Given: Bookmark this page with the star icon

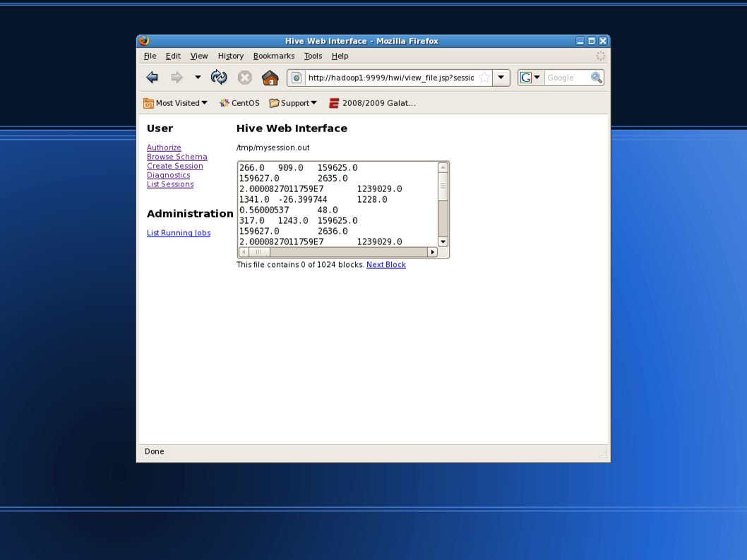Looking at the screenshot, I should [x=484, y=78].
